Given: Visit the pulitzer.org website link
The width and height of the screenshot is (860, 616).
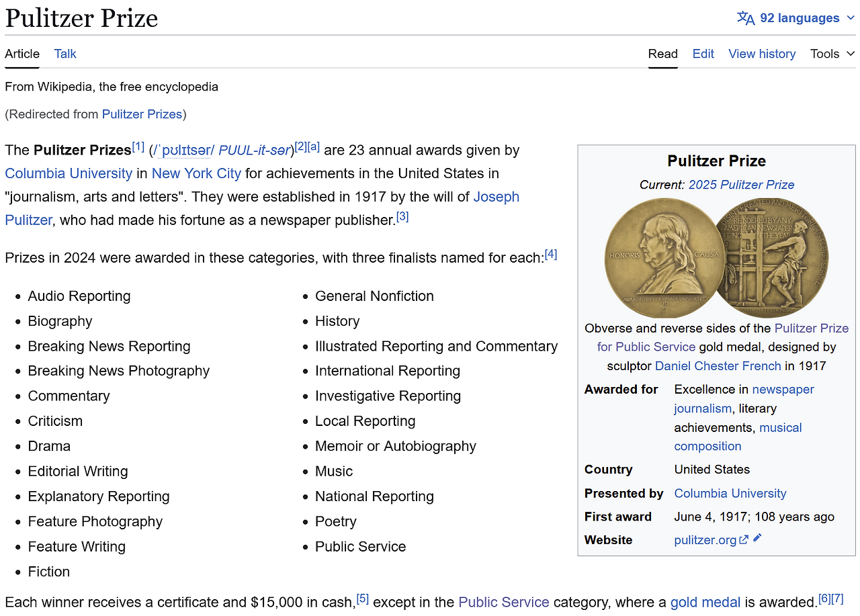Looking at the screenshot, I should (705, 540).
